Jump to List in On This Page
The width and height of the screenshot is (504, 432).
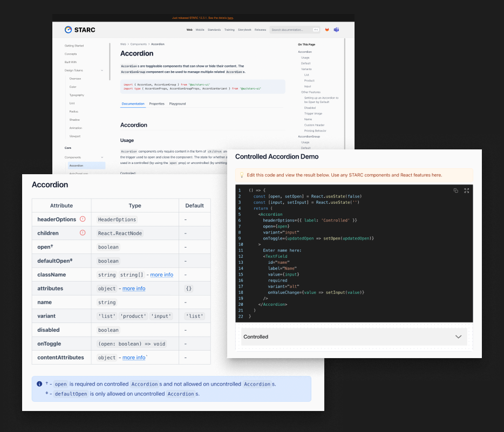coord(307,75)
